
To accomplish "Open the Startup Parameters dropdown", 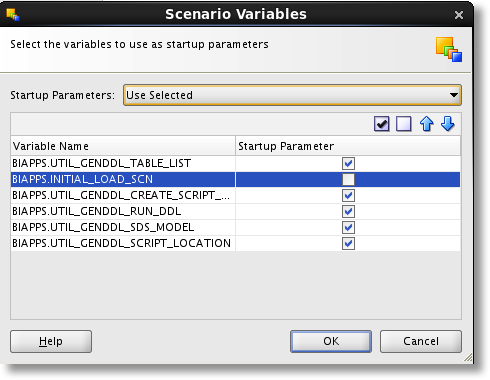I will (x=292, y=95).
